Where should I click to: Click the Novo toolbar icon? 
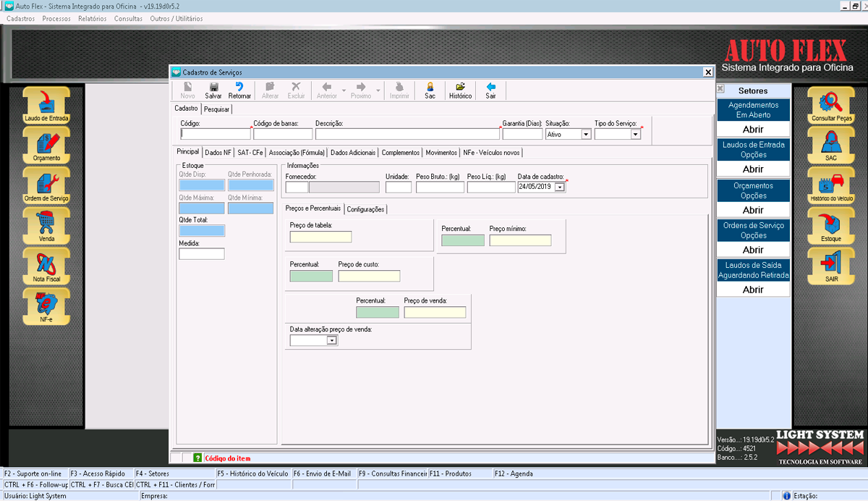coord(187,90)
